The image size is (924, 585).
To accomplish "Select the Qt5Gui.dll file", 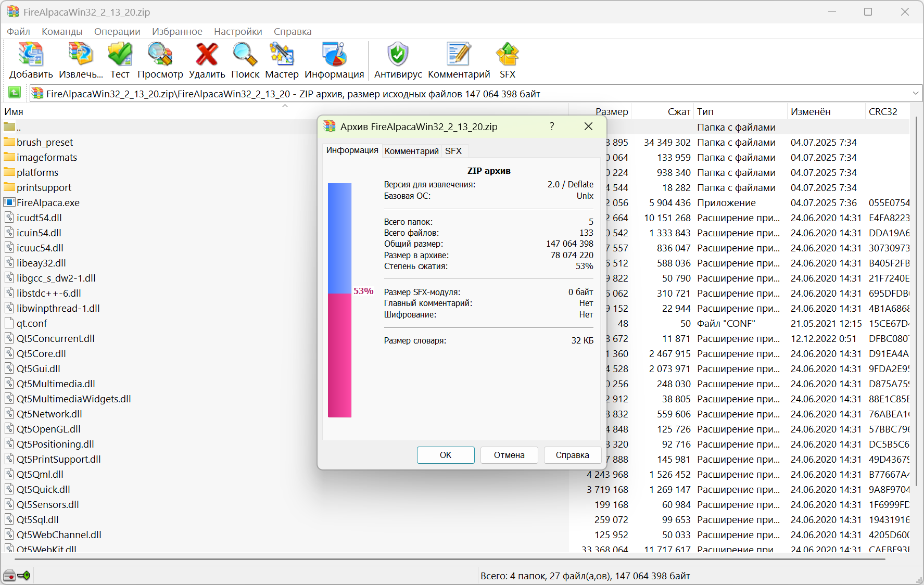I will click(32, 368).
